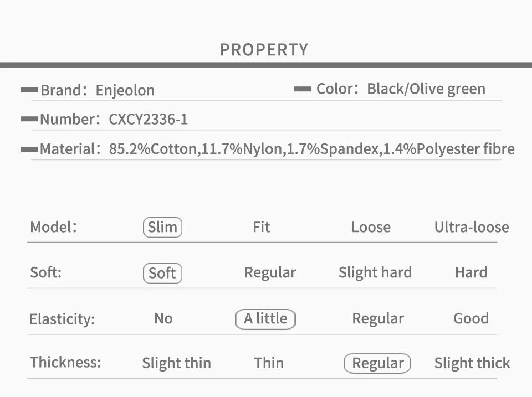Pick the Slight hard option
Viewport: 532px width, 397px height.
pyautogui.click(x=375, y=273)
